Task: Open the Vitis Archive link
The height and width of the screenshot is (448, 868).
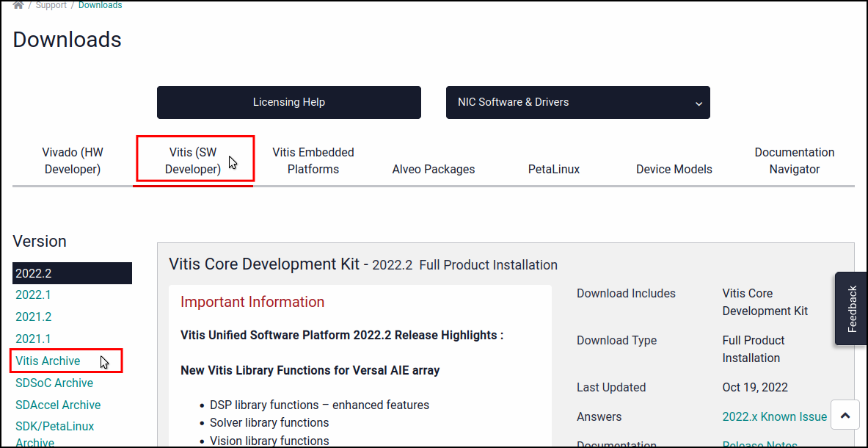Action: coord(48,361)
